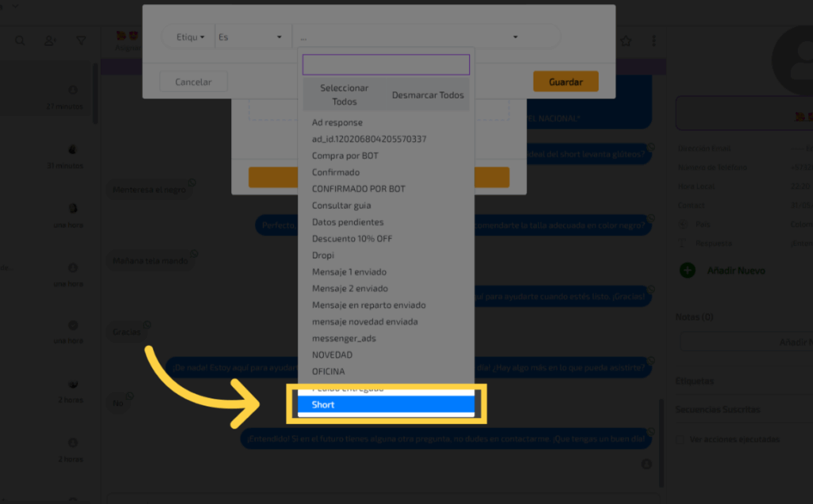Expand the tag value dropdown arrow
813x504 pixels.
click(515, 37)
